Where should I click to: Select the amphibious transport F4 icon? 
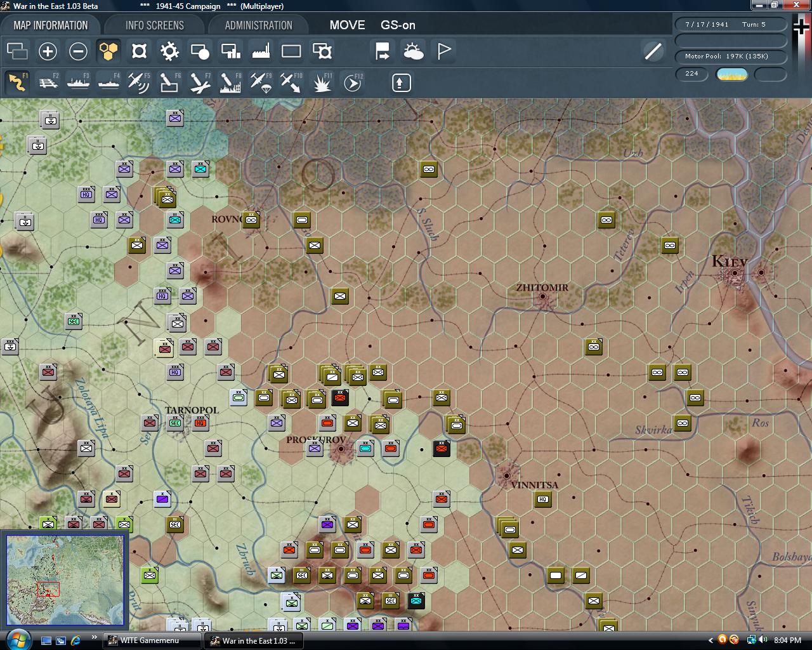(108, 83)
